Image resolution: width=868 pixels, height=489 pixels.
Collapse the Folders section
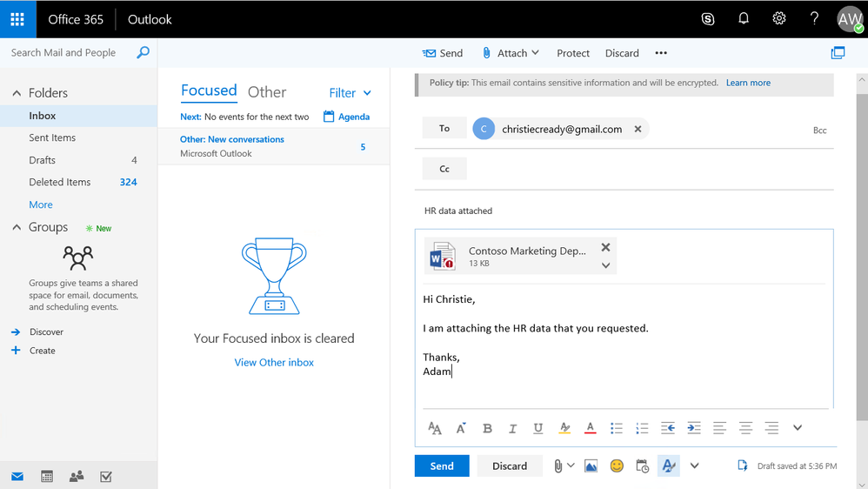pyautogui.click(x=17, y=93)
